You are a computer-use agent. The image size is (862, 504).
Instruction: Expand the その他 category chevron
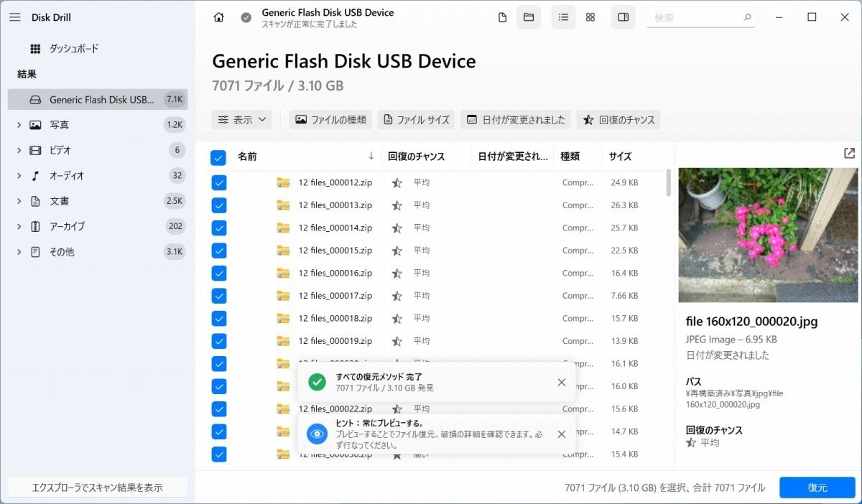click(19, 252)
